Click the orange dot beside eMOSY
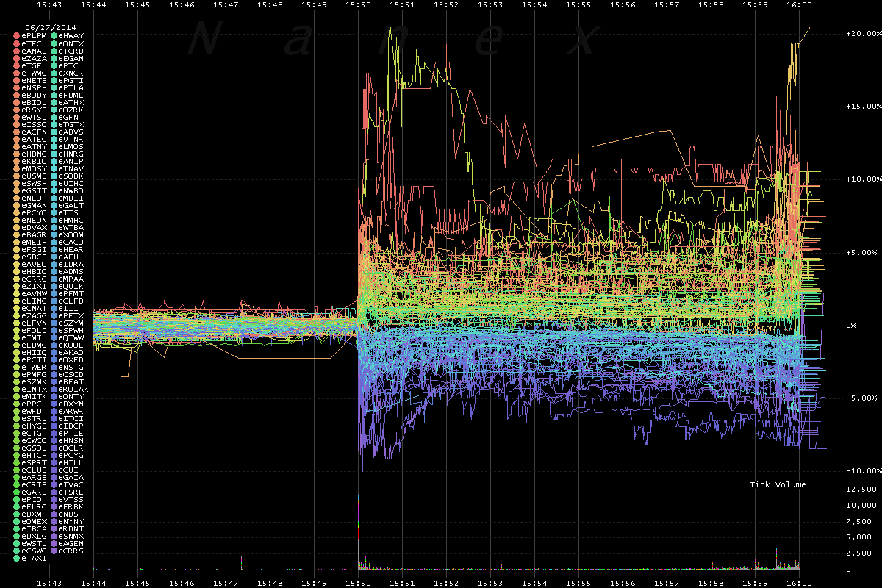The height and width of the screenshot is (588, 882). click(17, 168)
